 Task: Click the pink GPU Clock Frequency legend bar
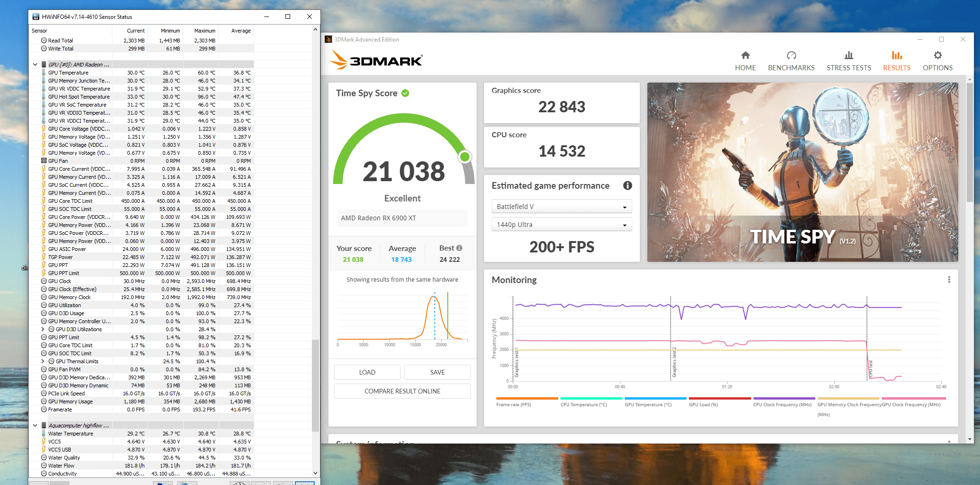point(913,399)
